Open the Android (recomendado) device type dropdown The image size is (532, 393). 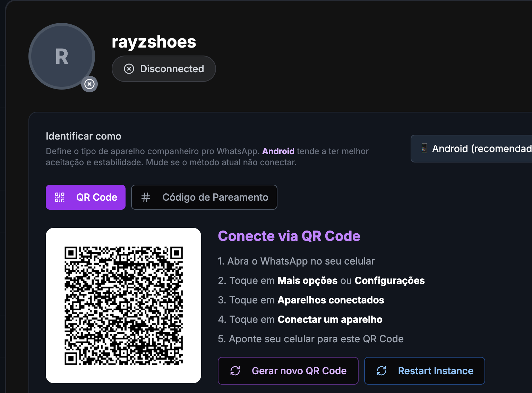471,149
